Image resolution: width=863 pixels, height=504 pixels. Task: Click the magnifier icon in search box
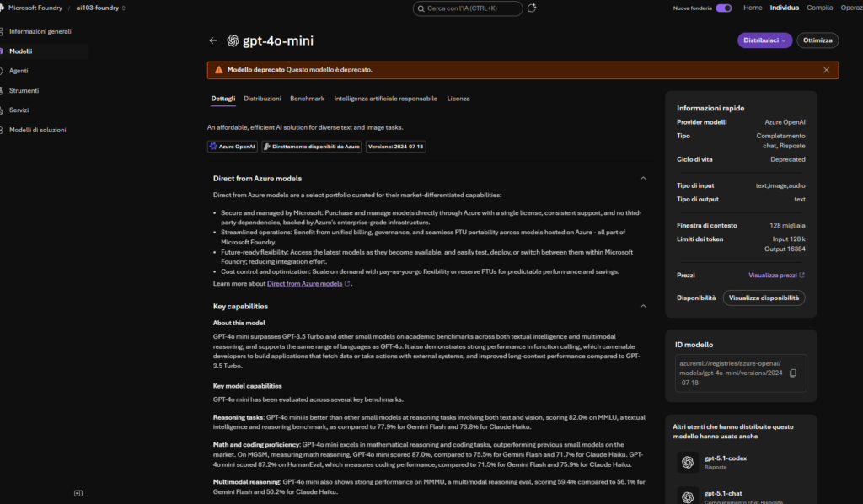point(421,8)
